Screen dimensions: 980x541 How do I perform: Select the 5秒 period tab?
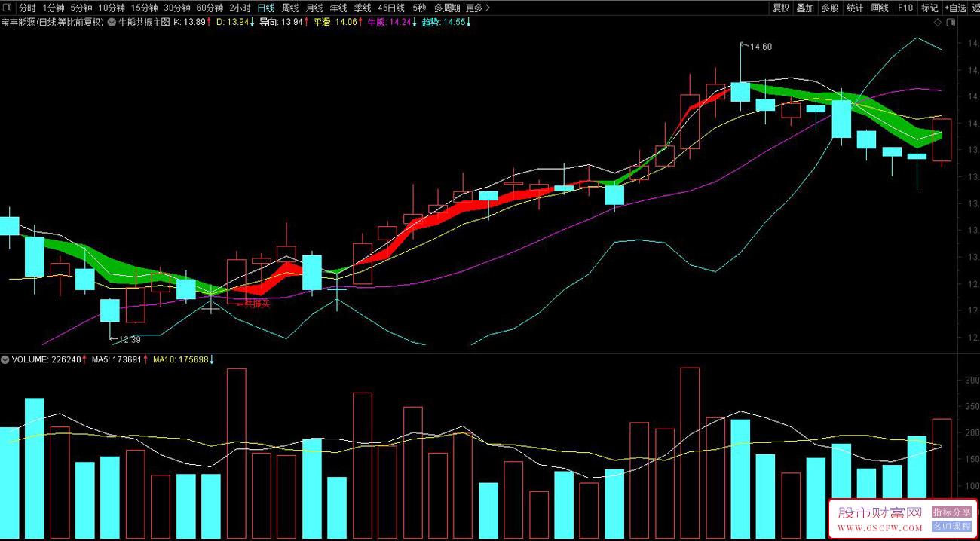419,8
